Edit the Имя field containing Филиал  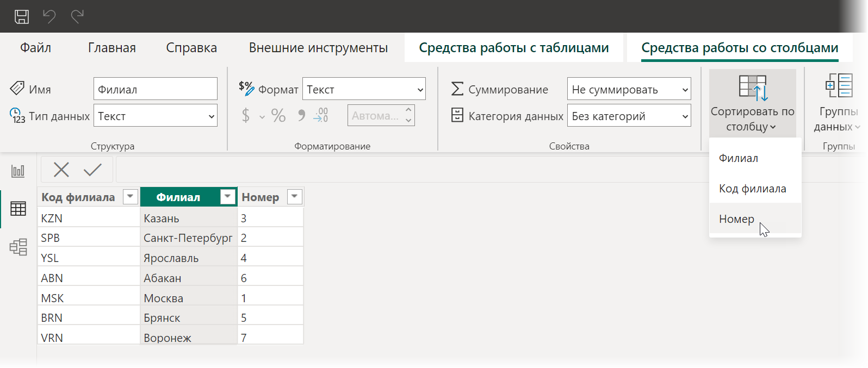pyautogui.click(x=156, y=89)
